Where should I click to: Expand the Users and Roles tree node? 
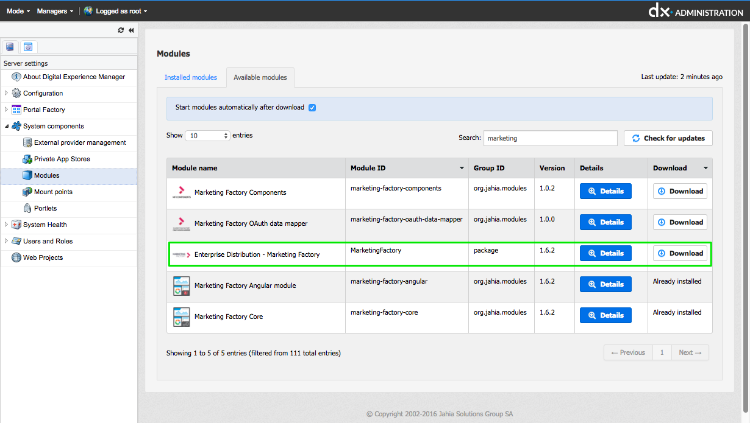tap(6, 241)
